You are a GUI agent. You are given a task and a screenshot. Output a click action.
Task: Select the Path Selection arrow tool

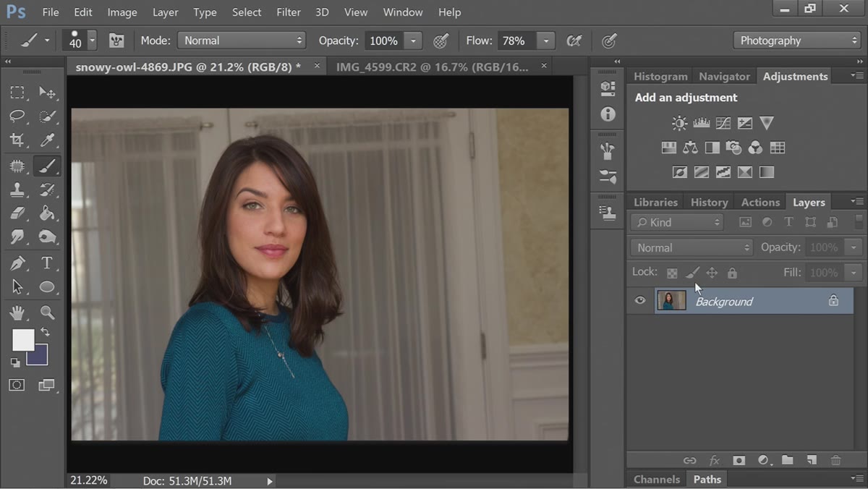coord(17,287)
